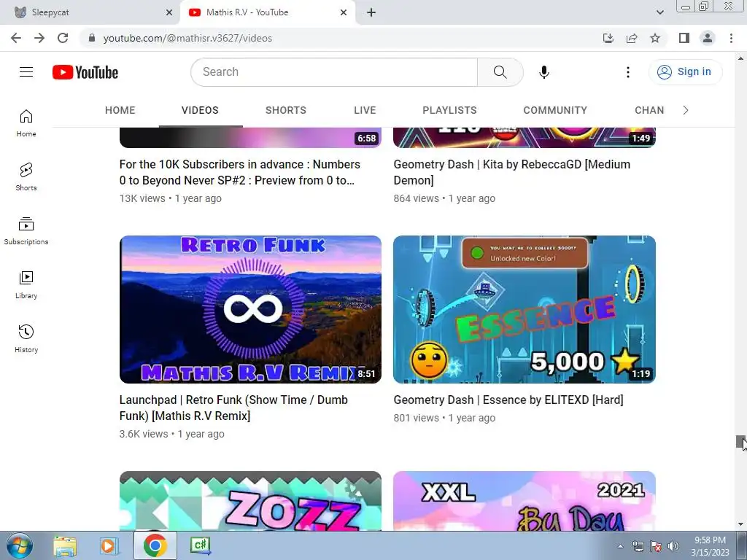Open the ZOZZ video thumbnail
The height and width of the screenshot is (560, 747).
[251, 501]
